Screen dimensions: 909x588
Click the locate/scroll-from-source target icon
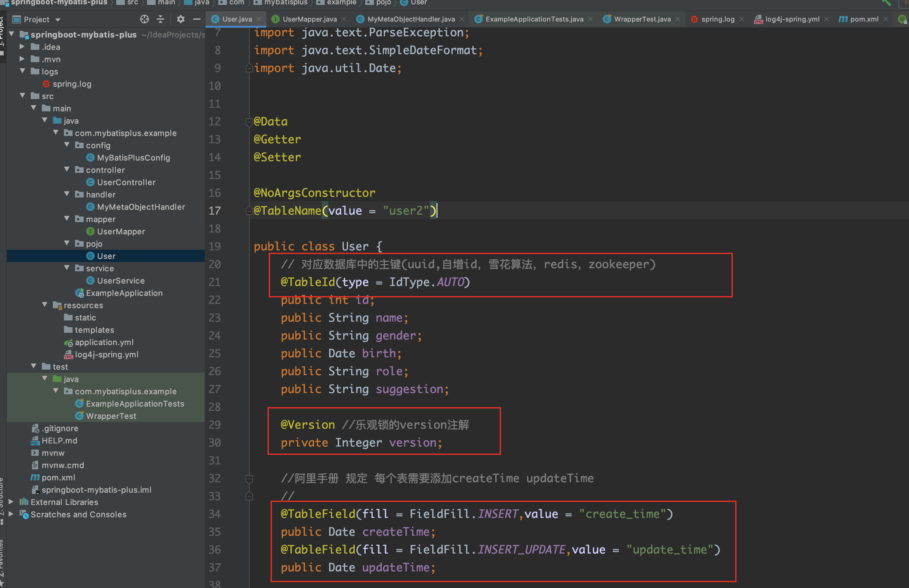[144, 19]
